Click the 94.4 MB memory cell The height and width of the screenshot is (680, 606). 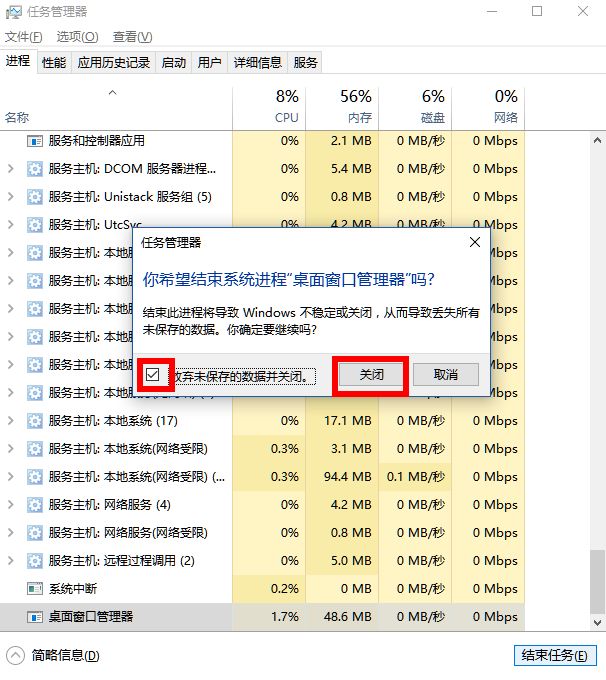click(342, 477)
